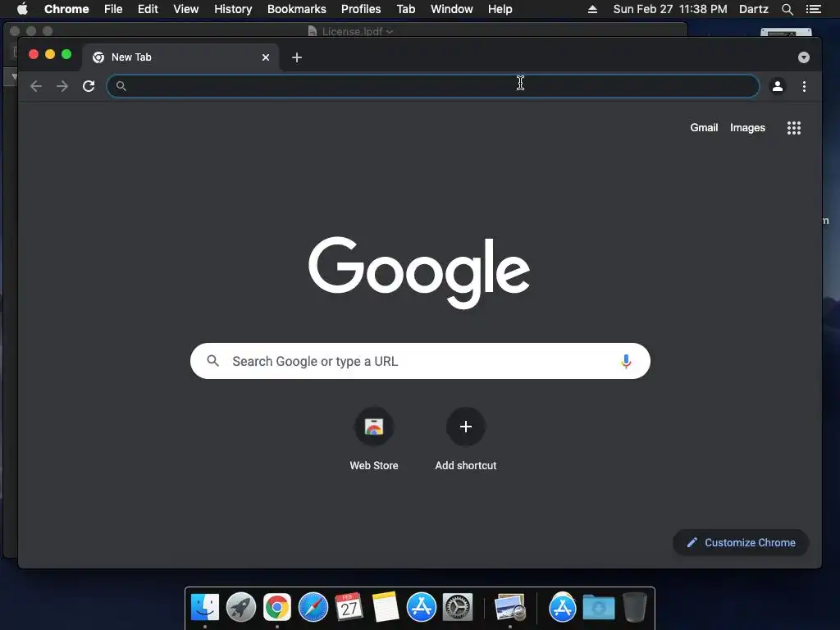Open the Apple menu
The width and height of the screenshot is (840, 630).
(x=22, y=9)
